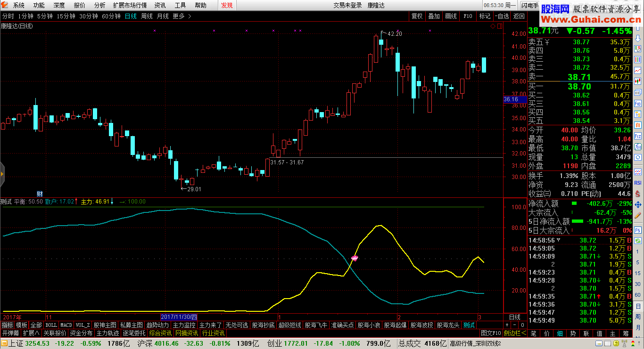
Task: Select the pencil drawing tool icon
Action: [x=638, y=215]
